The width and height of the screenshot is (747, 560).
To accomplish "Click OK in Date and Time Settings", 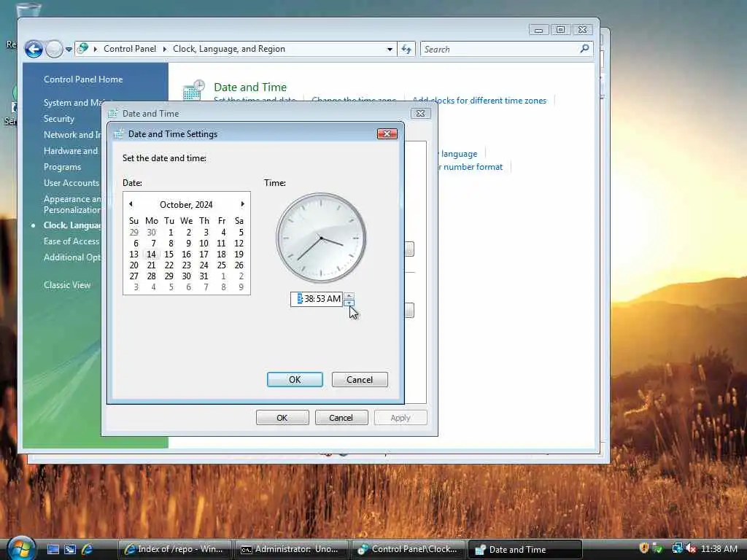I will tap(295, 379).
